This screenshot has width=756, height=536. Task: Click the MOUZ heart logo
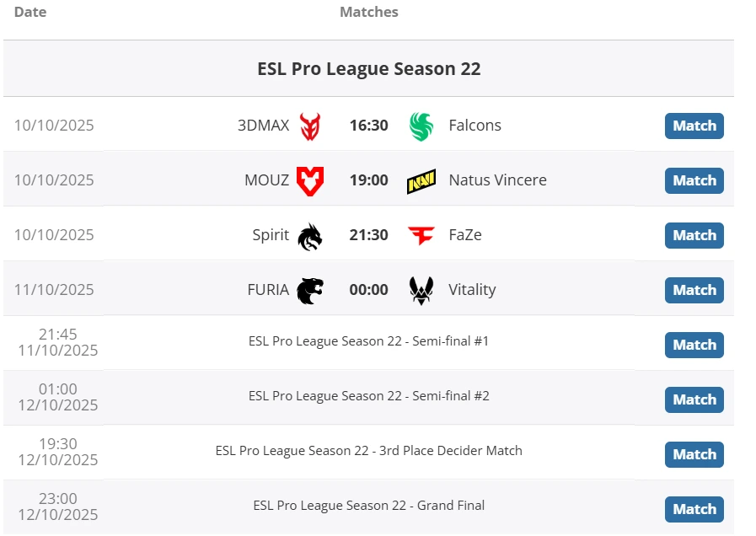click(310, 180)
